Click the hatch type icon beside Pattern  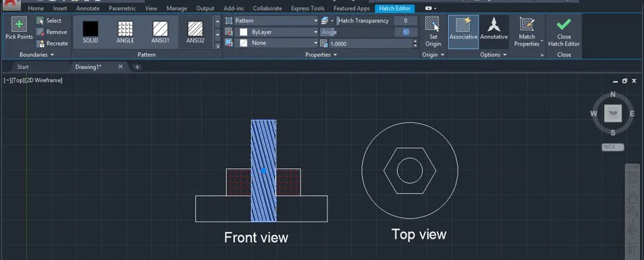(x=229, y=21)
